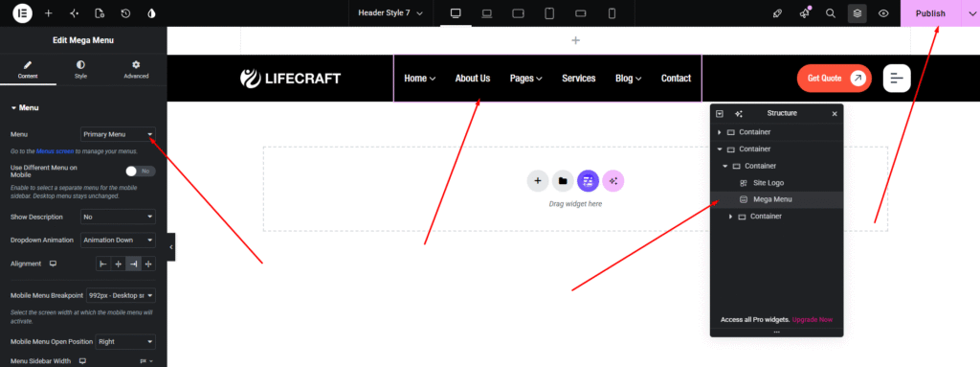Click Contact in the header menu
Screen dimensions: 980x367
pyautogui.click(x=677, y=79)
